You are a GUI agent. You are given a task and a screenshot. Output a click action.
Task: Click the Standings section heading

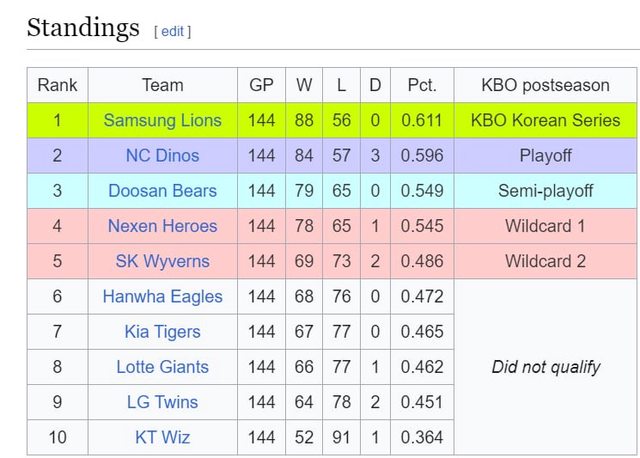(83, 28)
